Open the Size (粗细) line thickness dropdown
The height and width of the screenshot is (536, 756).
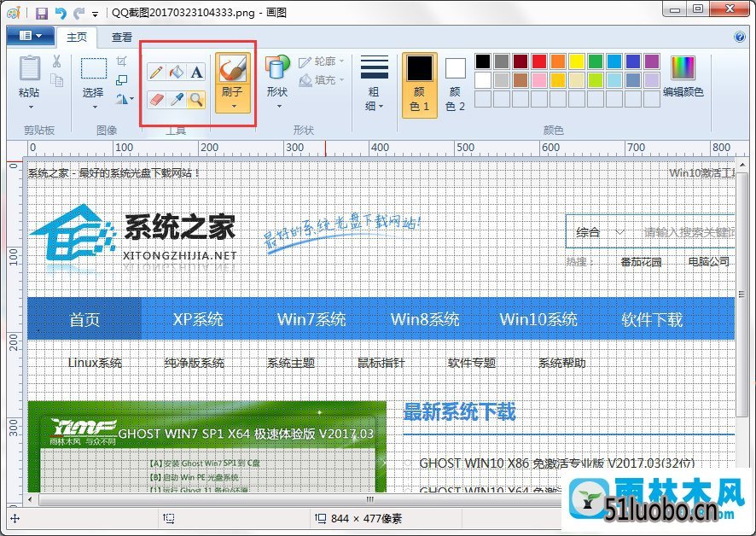[x=374, y=83]
